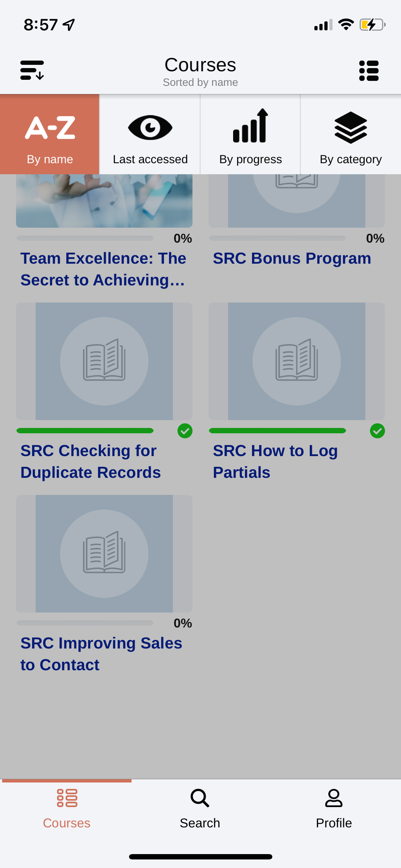Image resolution: width=401 pixels, height=868 pixels.
Task: Sort courses by progress
Action: pos(251,135)
